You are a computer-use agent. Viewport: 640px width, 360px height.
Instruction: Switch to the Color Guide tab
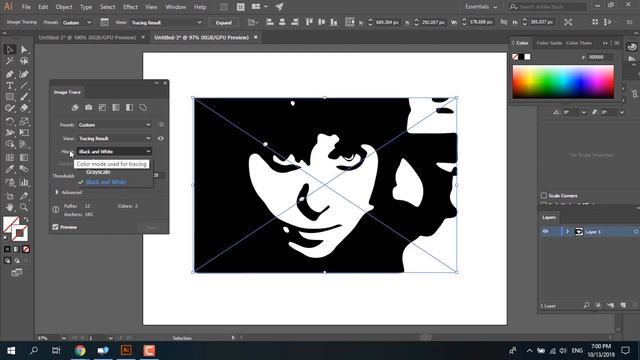tap(549, 43)
